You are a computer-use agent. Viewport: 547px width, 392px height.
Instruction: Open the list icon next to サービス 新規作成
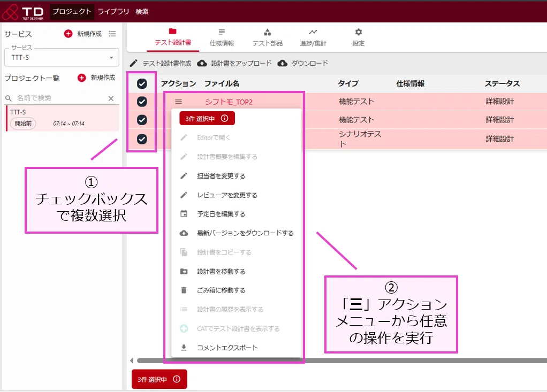click(x=112, y=34)
